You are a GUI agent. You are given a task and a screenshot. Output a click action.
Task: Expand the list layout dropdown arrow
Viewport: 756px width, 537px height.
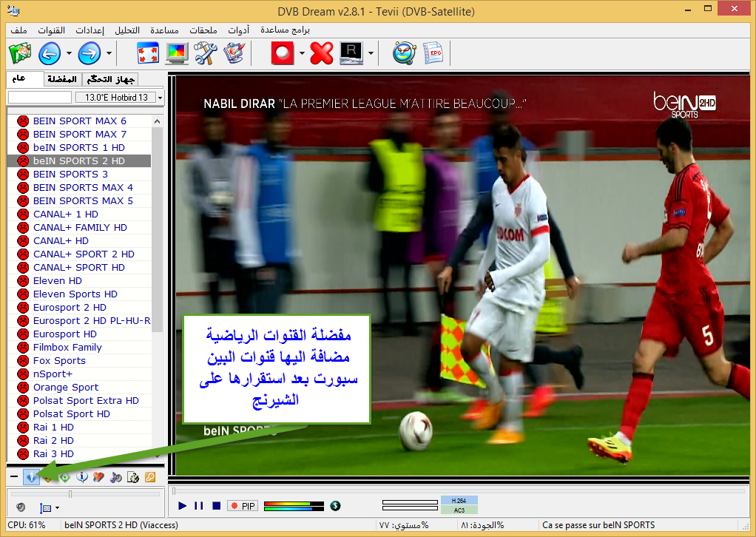[58, 507]
